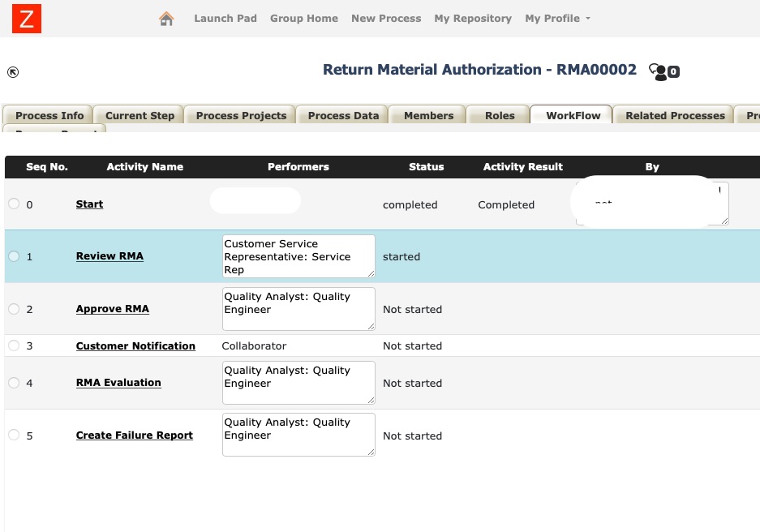Open New Process from the navigation bar
This screenshot has height=532, width=760.
point(386,18)
